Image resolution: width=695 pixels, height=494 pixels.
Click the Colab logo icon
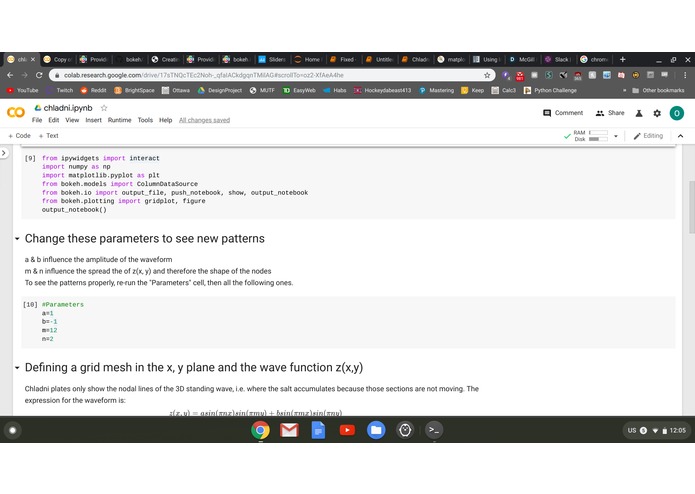pyautogui.click(x=16, y=113)
